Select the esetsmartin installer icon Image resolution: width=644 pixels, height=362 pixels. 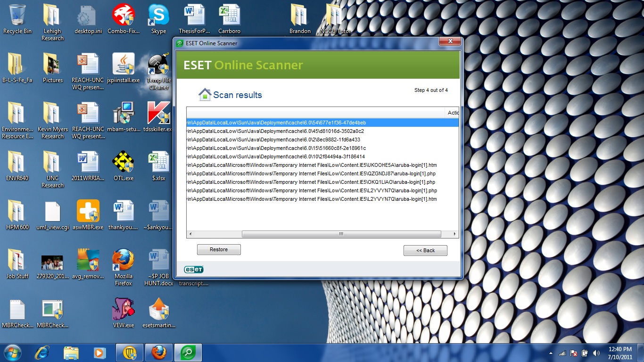click(158, 313)
